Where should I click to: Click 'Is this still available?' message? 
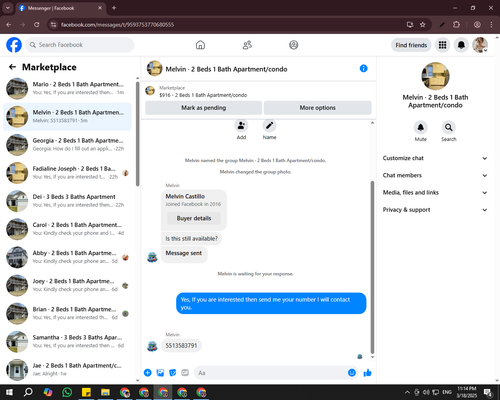(191, 239)
